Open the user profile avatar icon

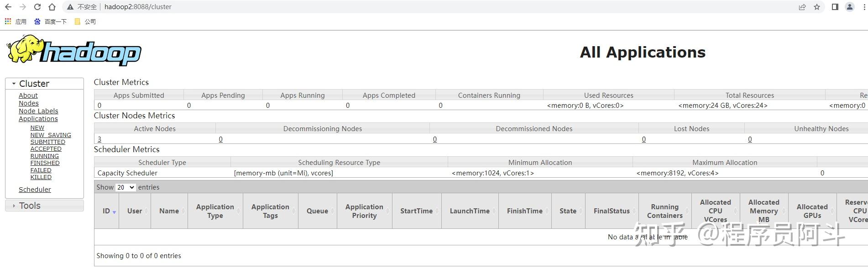coord(850,7)
